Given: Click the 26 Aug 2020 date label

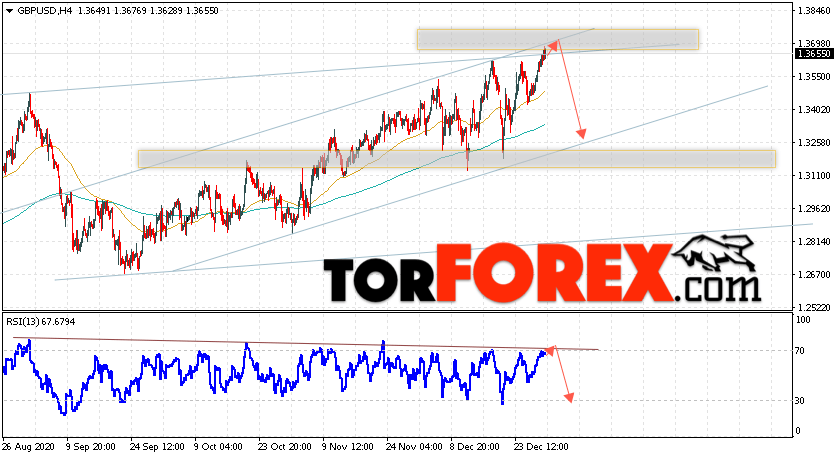Looking at the screenshot, I should click(x=28, y=447).
